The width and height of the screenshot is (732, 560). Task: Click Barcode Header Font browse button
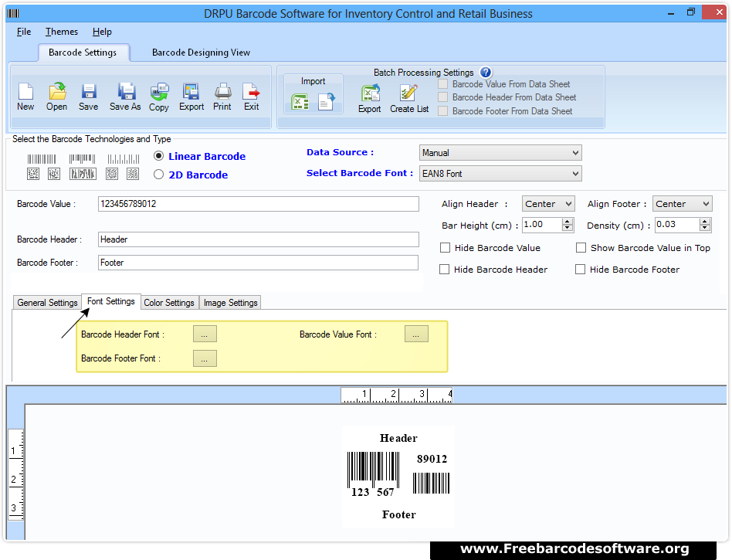[x=205, y=334]
